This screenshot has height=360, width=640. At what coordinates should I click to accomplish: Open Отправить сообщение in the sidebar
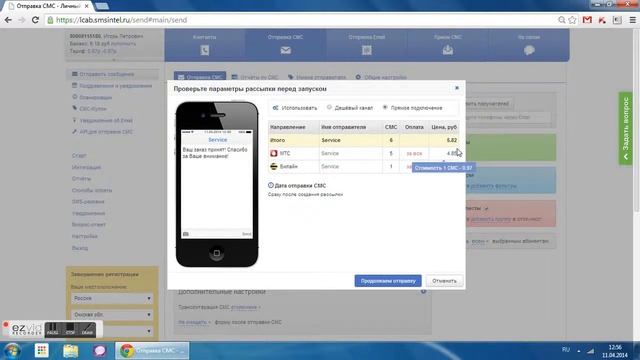tap(106, 74)
